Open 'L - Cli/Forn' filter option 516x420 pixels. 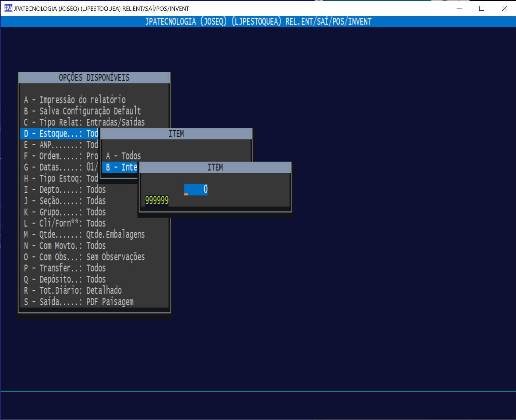[x=64, y=223]
